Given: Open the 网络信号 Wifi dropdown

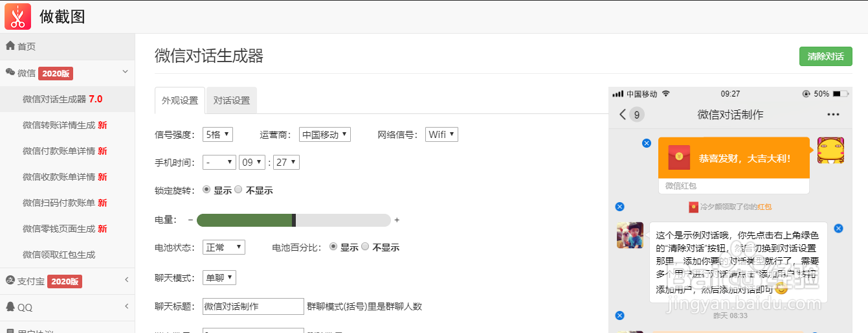Looking at the screenshot, I should click(441, 135).
